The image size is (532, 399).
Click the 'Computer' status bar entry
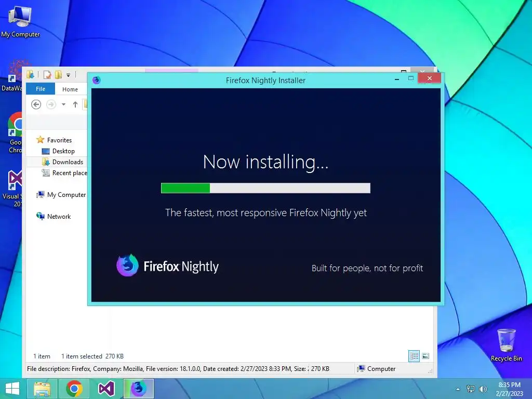pyautogui.click(x=377, y=369)
